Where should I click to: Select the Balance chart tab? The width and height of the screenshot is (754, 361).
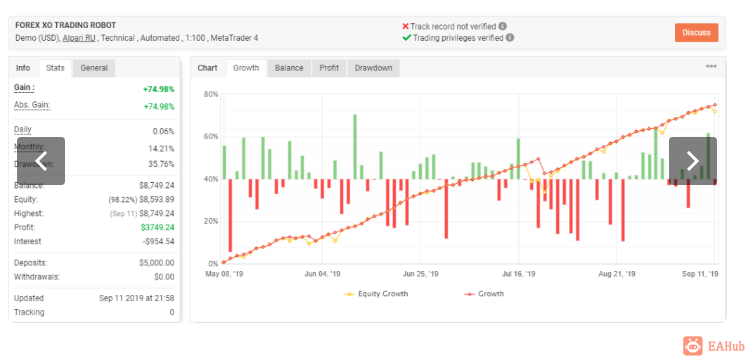pos(289,68)
